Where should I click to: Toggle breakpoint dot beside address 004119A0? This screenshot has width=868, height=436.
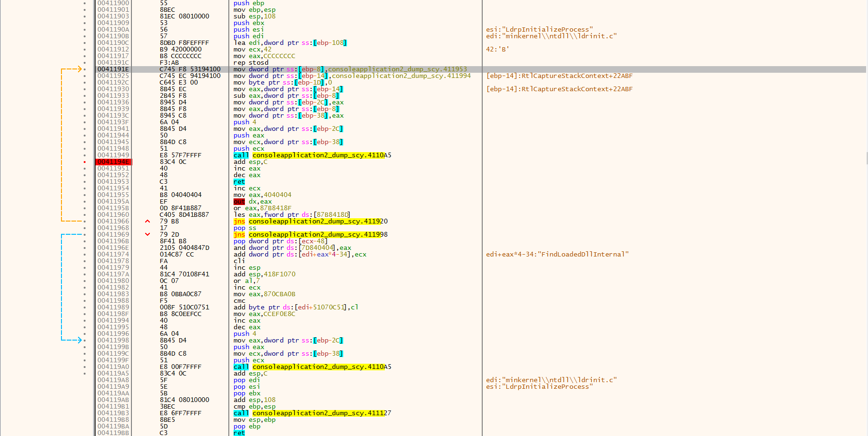(x=85, y=367)
